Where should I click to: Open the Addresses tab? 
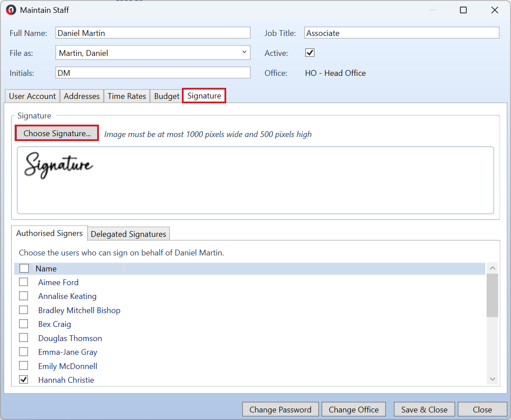(x=82, y=96)
